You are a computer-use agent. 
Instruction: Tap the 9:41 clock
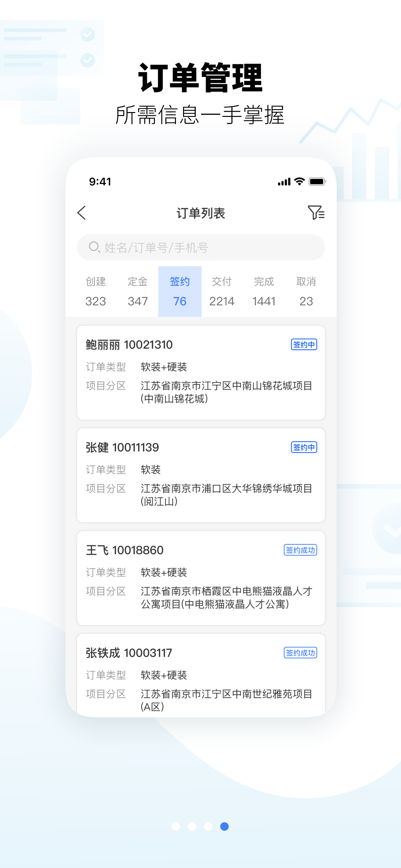(100, 181)
